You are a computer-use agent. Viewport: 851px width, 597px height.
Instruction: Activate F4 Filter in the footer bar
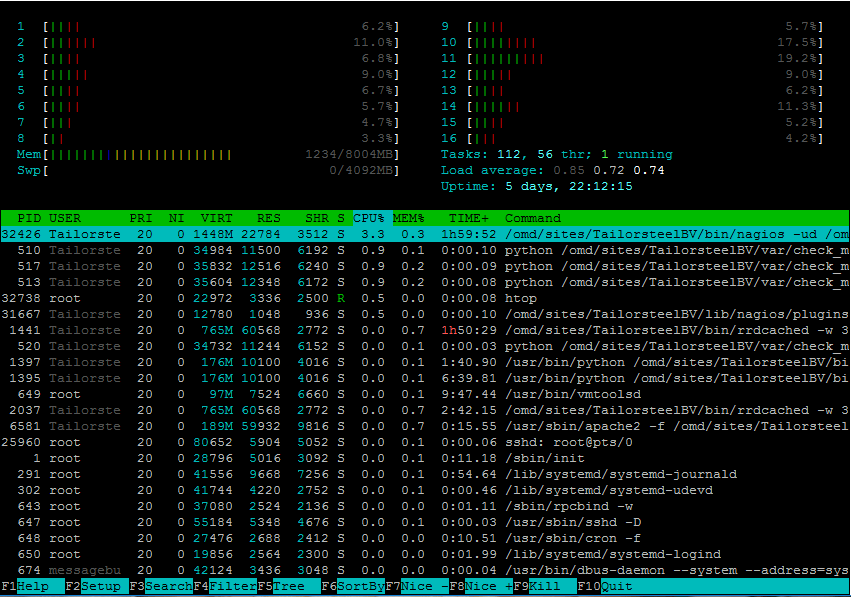[x=225, y=587]
